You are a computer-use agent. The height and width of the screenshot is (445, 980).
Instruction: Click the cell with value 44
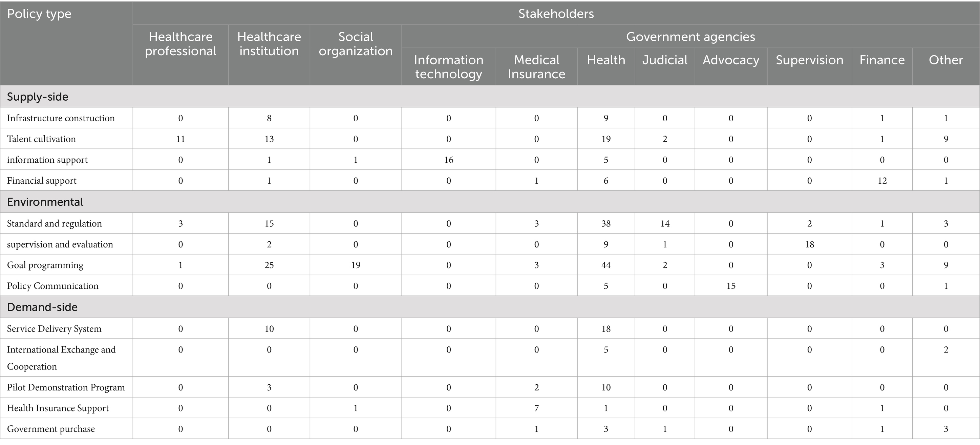coord(606,265)
